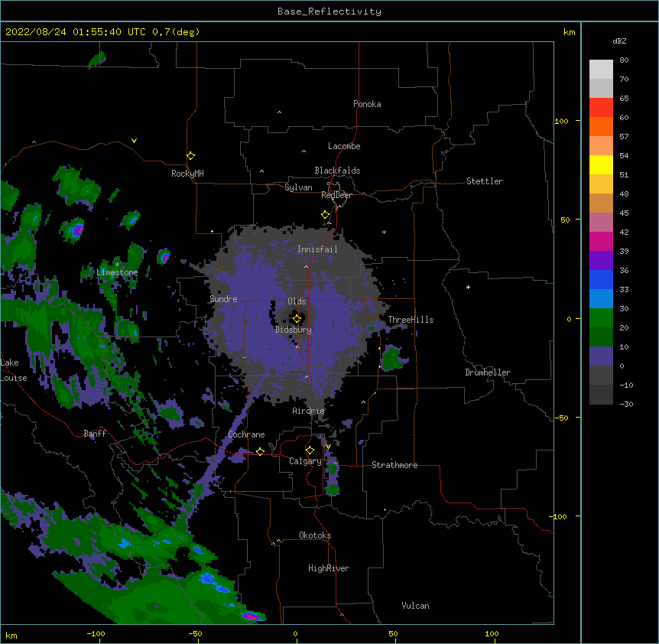Click the yellow v marker east of Calgary diamond
This screenshot has width=659, height=644.
tap(328, 447)
